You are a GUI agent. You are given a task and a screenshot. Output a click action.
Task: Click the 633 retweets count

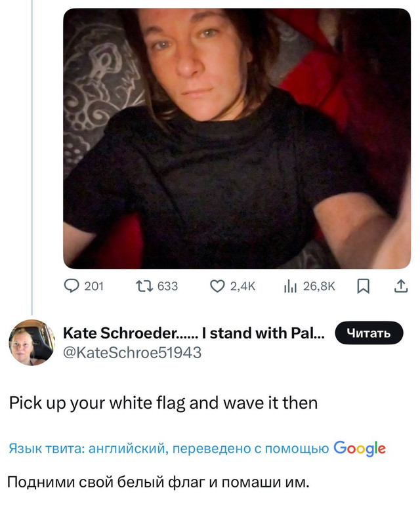pyautogui.click(x=167, y=287)
